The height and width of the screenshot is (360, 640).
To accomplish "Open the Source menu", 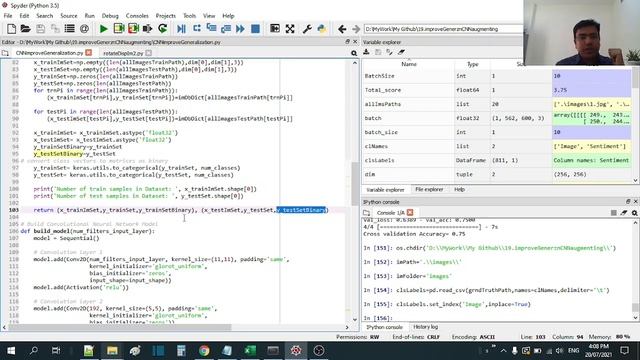I will [69, 16].
